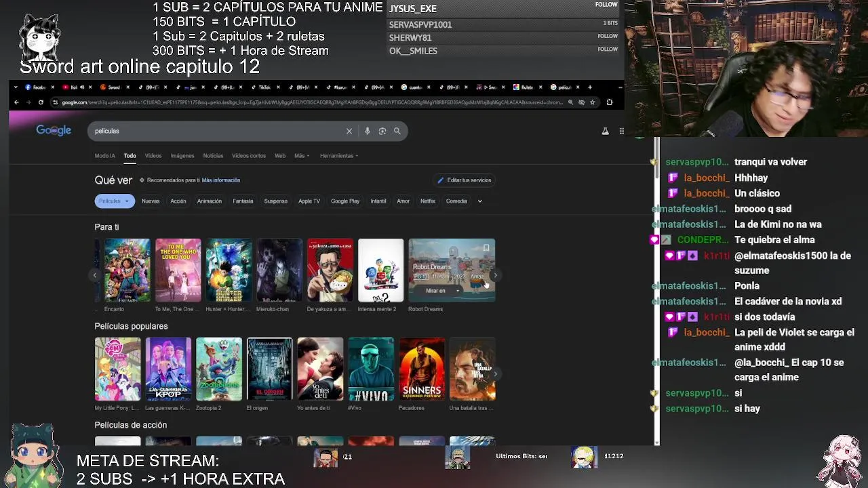Image resolution: width=868 pixels, height=488 pixels.
Task: Open the Las guerreras K-pop poster
Action: [168, 369]
